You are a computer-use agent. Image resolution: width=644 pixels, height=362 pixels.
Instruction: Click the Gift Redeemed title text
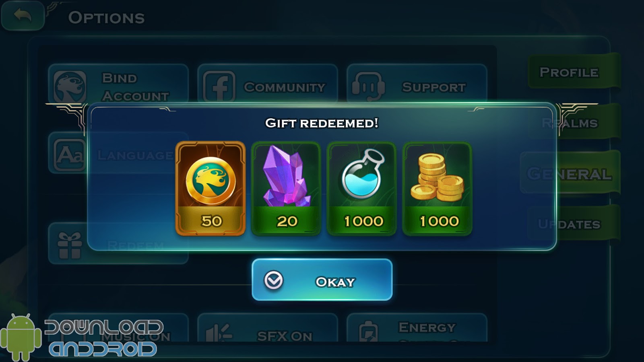click(x=322, y=123)
